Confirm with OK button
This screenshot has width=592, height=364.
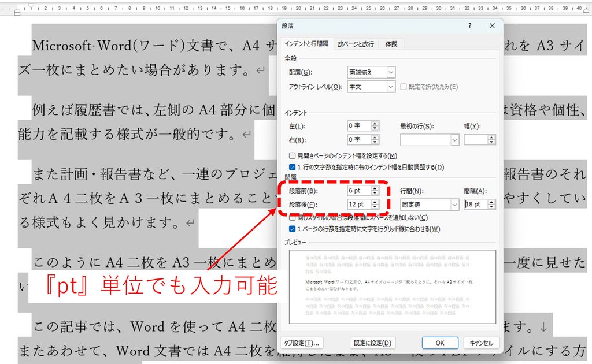pyautogui.click(x=440, y=343)
